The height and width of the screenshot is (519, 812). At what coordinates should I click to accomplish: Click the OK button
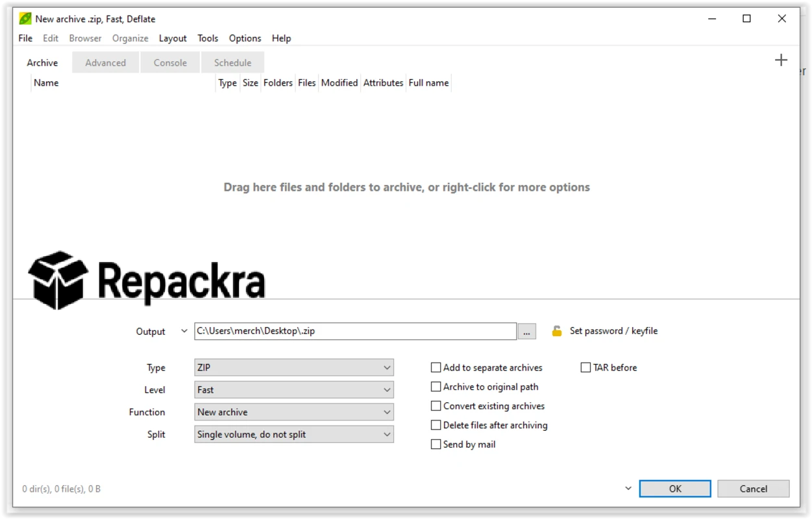click(675, 489)
